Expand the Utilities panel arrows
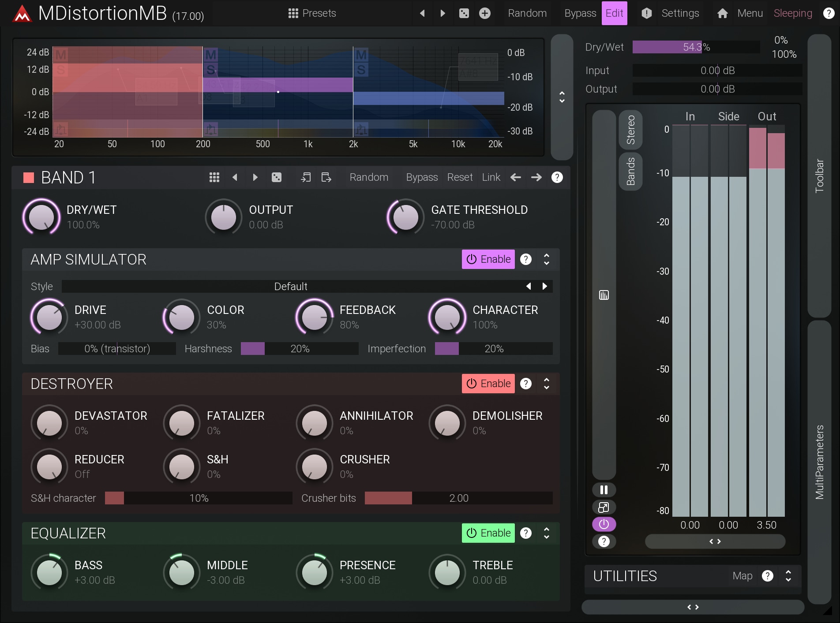Screen dimensions: 840x623 [x=788, y=576]
